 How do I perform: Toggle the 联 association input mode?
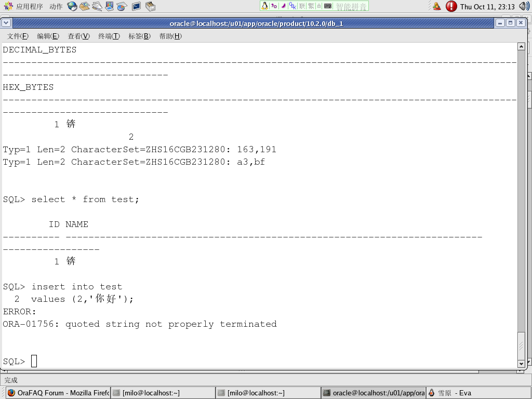coord(302,6)
